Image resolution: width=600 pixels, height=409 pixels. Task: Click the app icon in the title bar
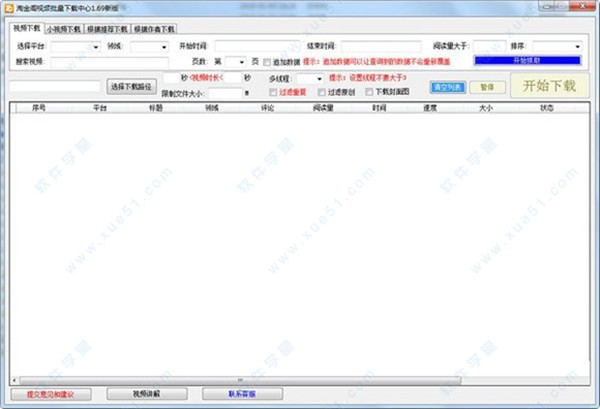coord(8,8)
